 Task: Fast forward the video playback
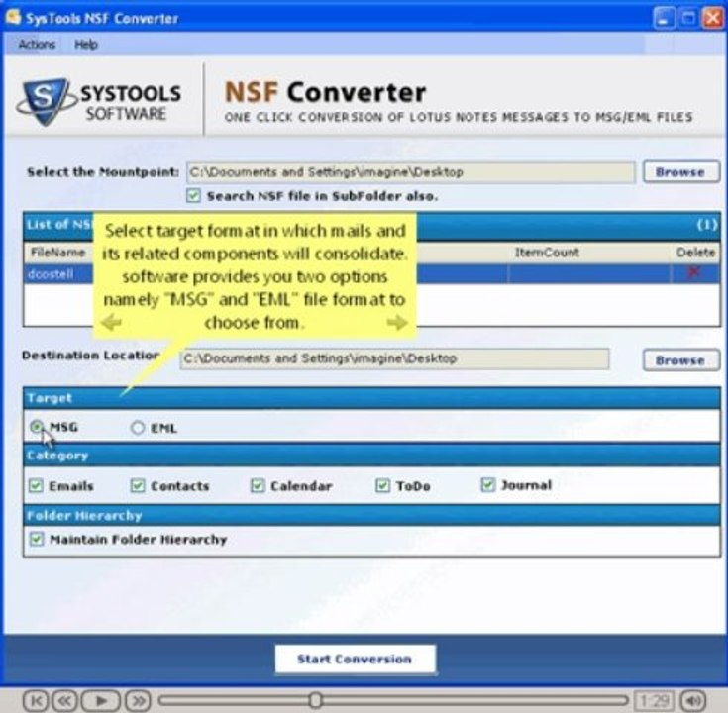tap(139, 700)
